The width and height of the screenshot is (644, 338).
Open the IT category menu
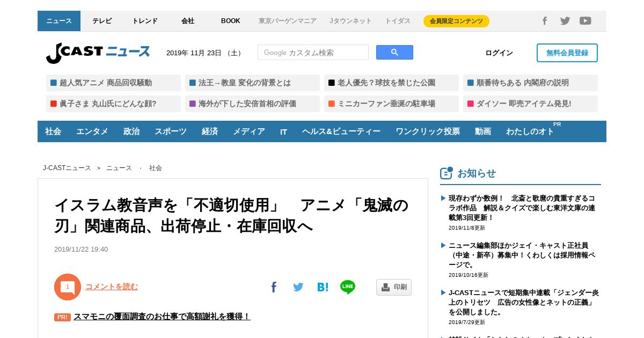(283, 131)
